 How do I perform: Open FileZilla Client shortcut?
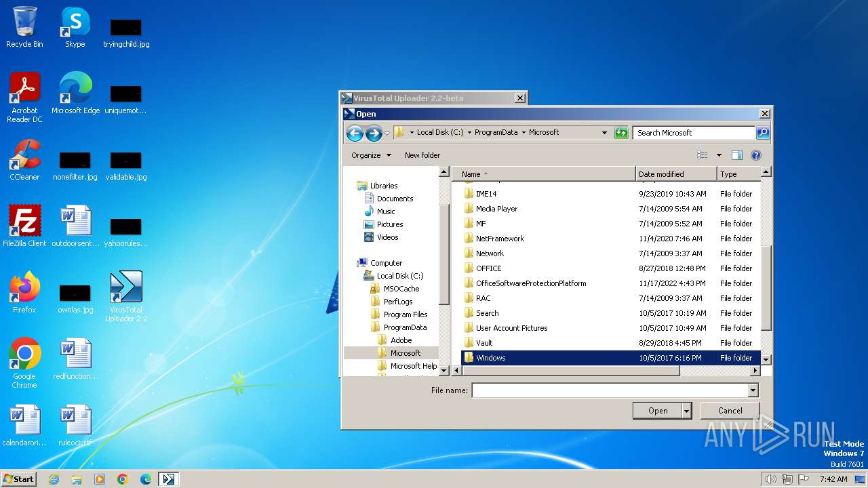pyautogui.click(x=24, y=226)
